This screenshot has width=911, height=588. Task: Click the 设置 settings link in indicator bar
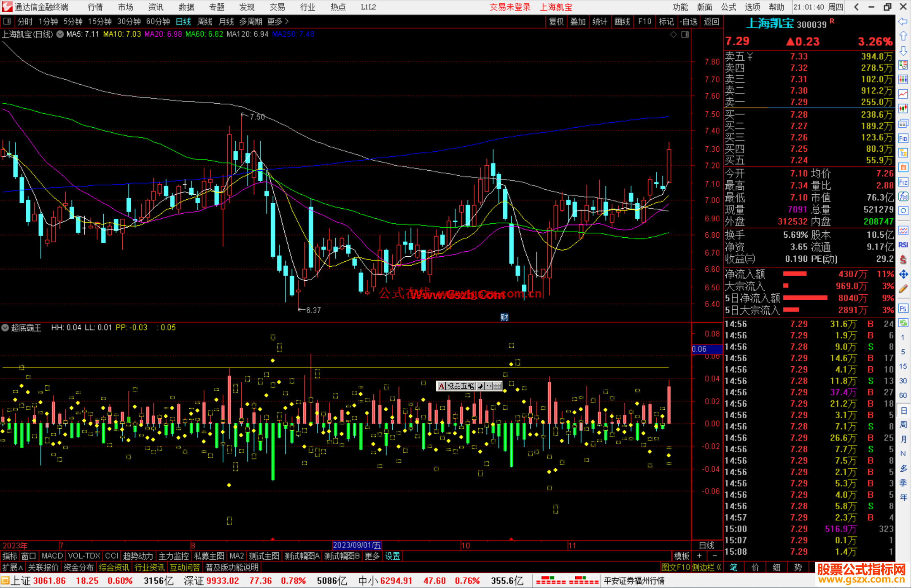392,556
